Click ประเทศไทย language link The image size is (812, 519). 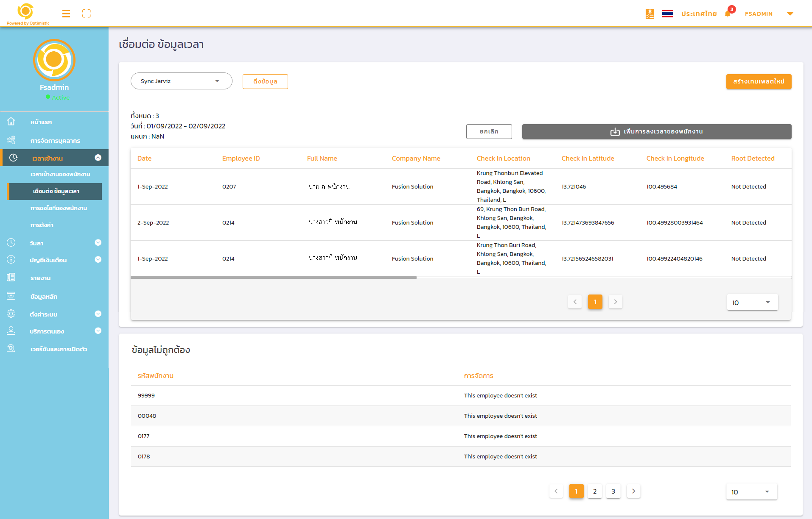pos(699,14)
